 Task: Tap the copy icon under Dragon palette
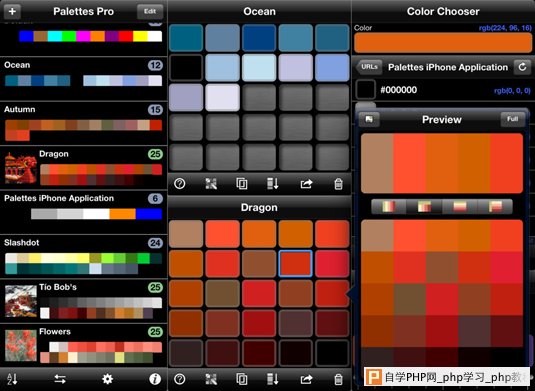coord(242,379)
